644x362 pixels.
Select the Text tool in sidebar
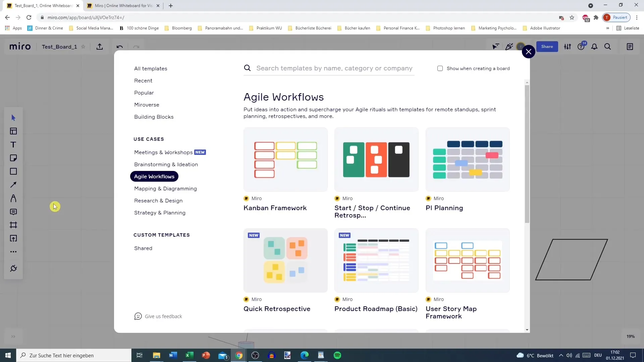click(13, 144)
